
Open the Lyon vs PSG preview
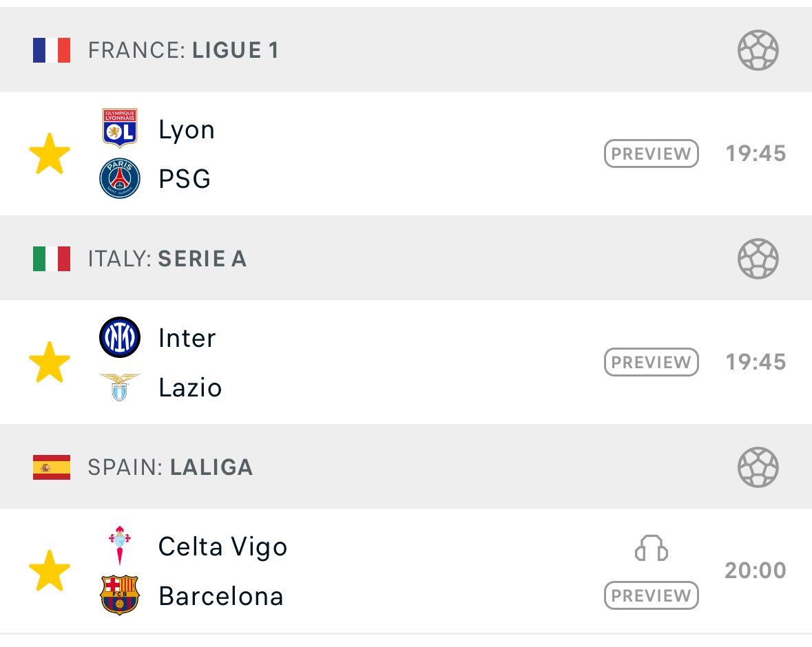pos(652,153)
